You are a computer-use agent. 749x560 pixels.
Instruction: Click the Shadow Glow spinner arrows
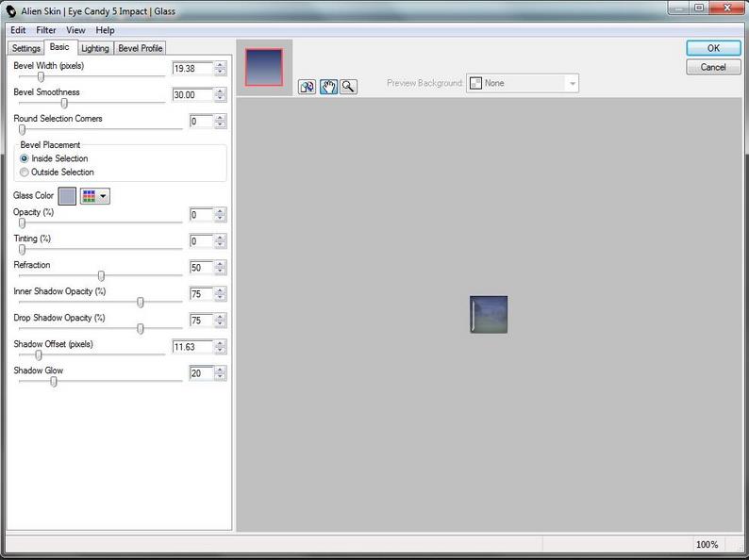coord(220,373)
